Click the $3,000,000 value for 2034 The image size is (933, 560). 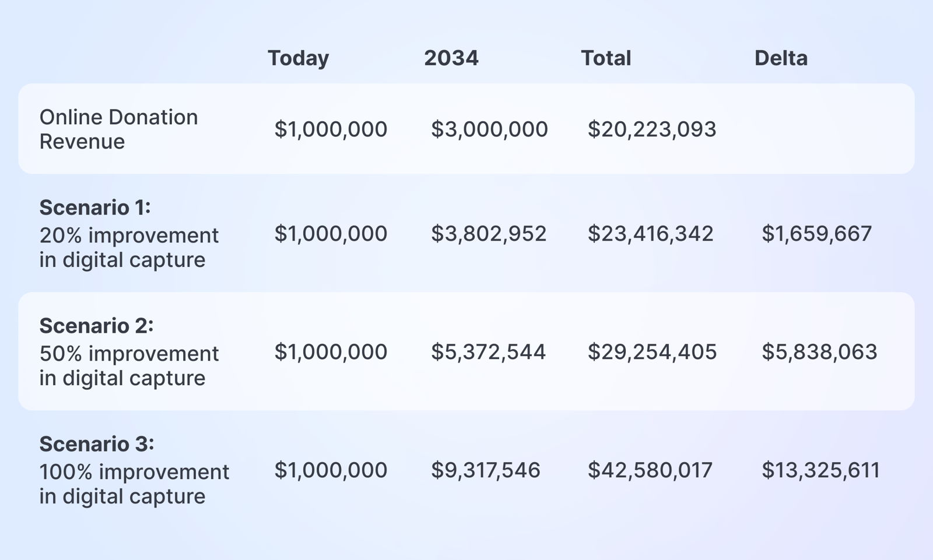489,129
